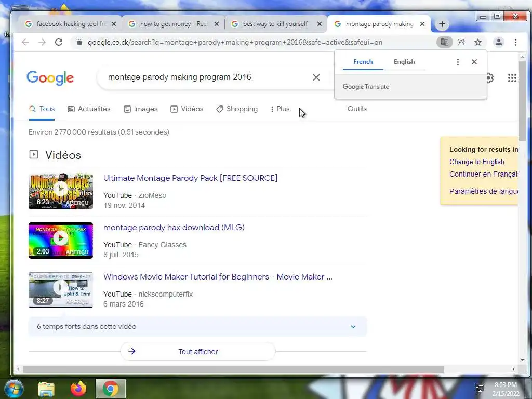Select French in the translate popup
532x399 pixels.
click(x=363, y=62)
